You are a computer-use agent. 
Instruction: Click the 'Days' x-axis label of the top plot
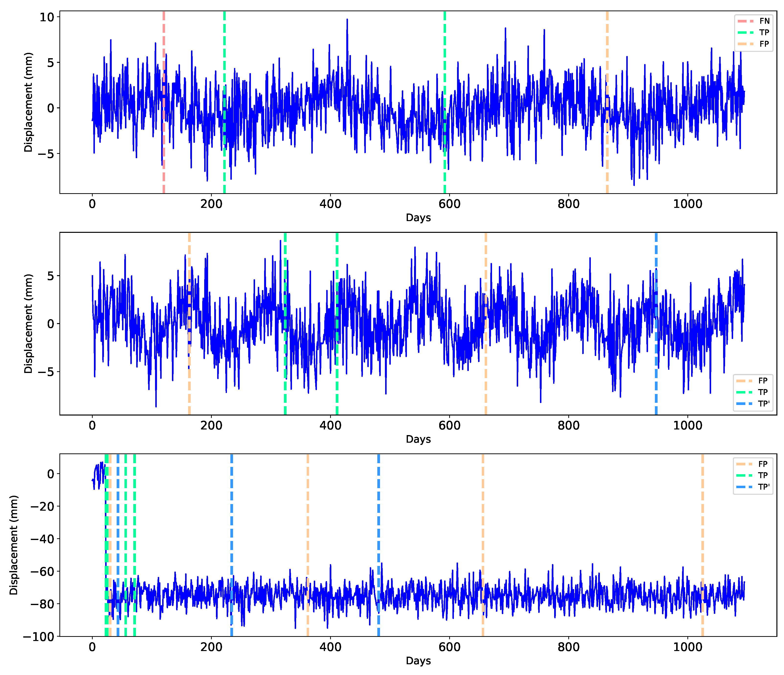418,218
